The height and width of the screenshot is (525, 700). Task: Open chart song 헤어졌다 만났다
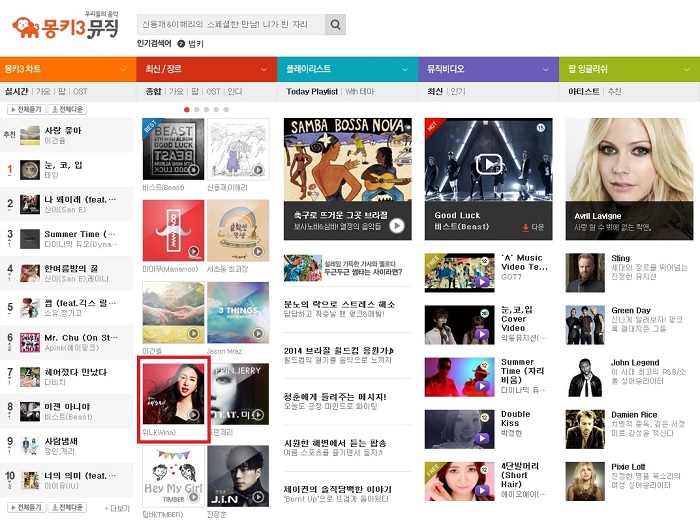(x=75, y=372)
